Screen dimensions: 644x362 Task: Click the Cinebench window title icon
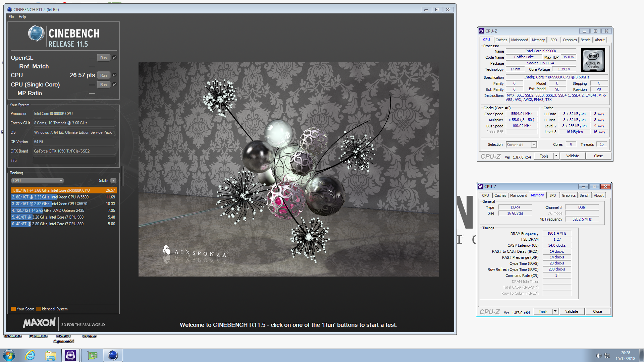tap(9, 9)
